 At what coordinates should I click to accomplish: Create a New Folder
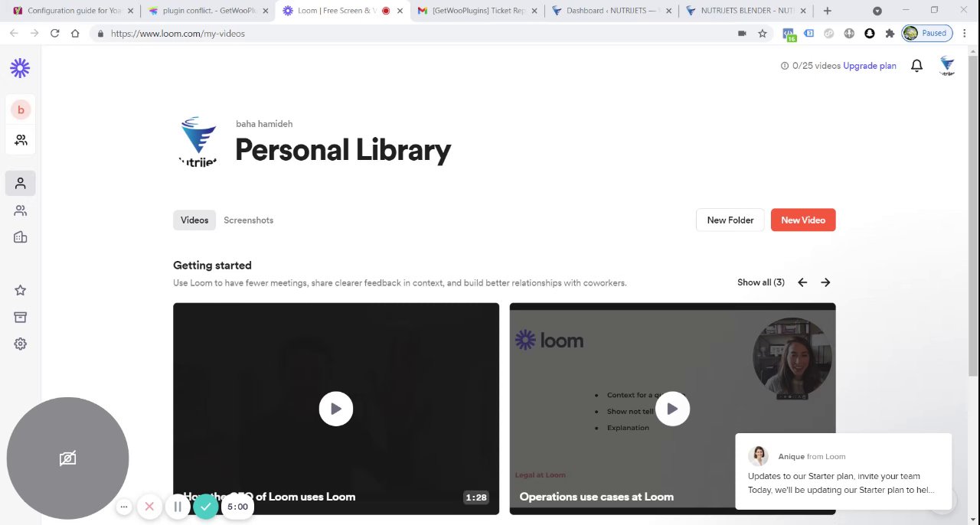coord(730,220)
